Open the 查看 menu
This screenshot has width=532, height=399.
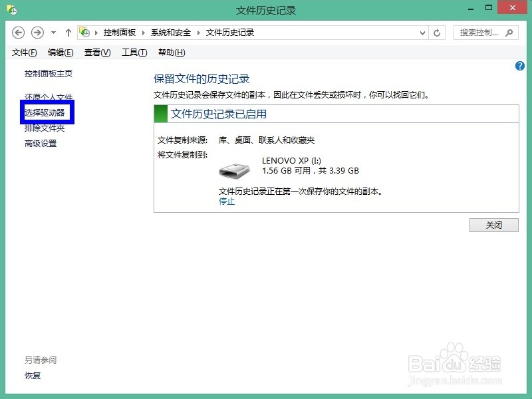[96, 52]
